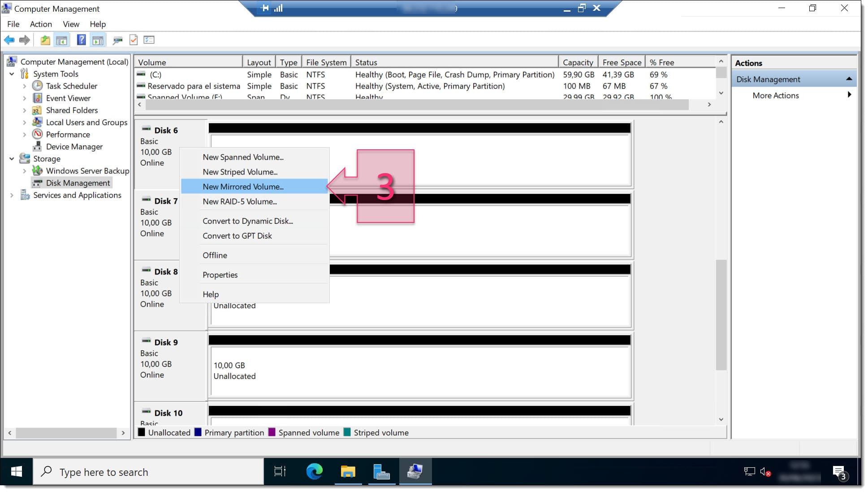The height and width of the screenshot is (492, 868).
Task: Launch Microsoft Edge from the taskbar
Action: click(314, 471)
